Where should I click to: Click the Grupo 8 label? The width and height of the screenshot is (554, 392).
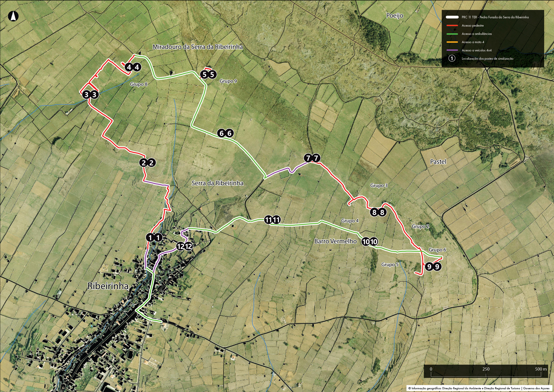tap(139, 84)
